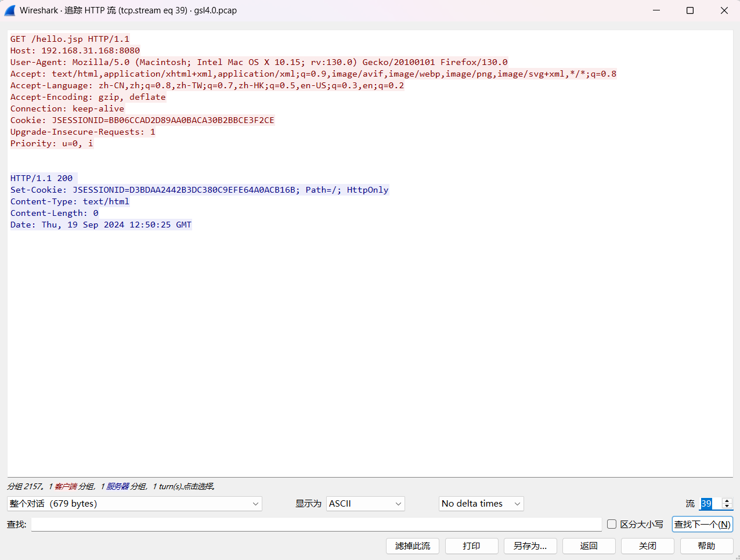Viewport: 740px width, 560px height.
Task: Open the 整个对话 (679 bytes) dropdown
Action: tap(134, 504)
